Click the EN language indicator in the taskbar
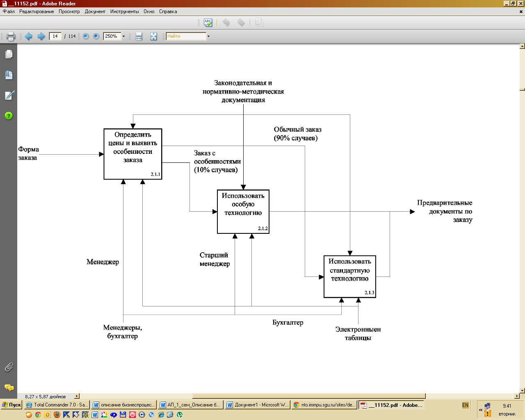The image size is (525, 420). pyautogui.click(x=465, y=405)
